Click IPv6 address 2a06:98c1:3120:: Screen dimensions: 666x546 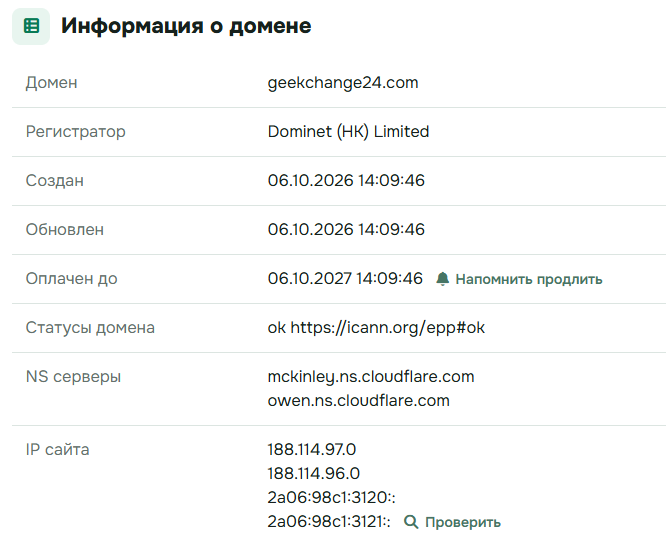pos(331,498)
